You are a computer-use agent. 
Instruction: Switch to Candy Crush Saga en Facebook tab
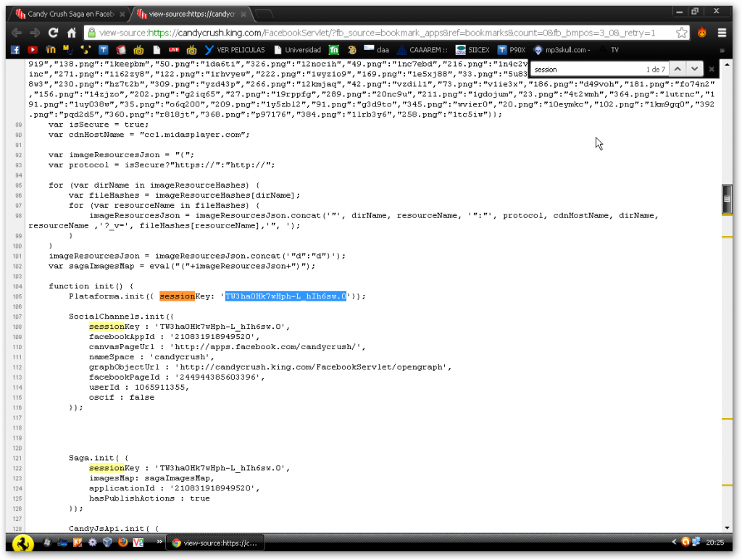pos(70,14)
